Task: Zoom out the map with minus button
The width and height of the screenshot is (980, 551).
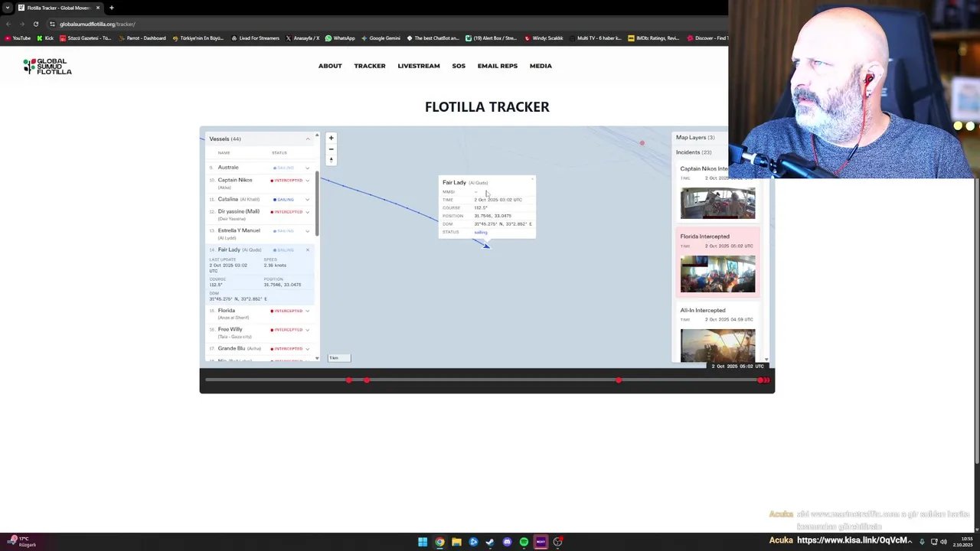Action: [x=331, y=149]
